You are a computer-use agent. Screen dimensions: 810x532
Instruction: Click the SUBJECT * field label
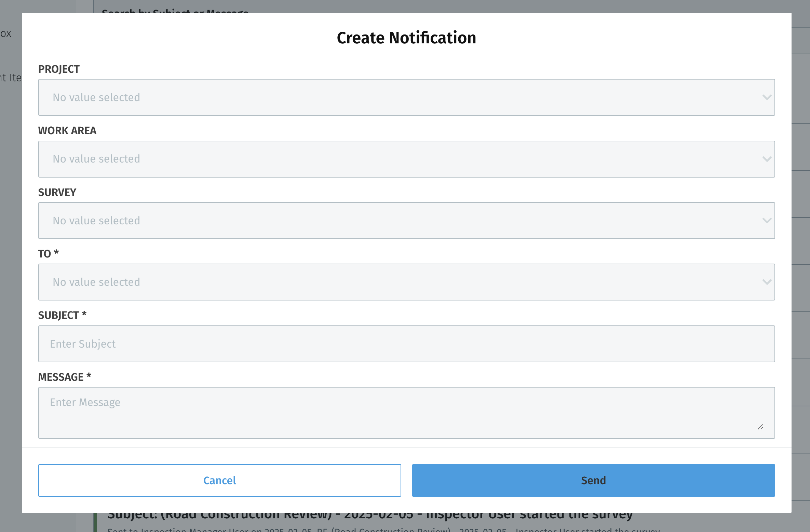(x=62, y=315)
